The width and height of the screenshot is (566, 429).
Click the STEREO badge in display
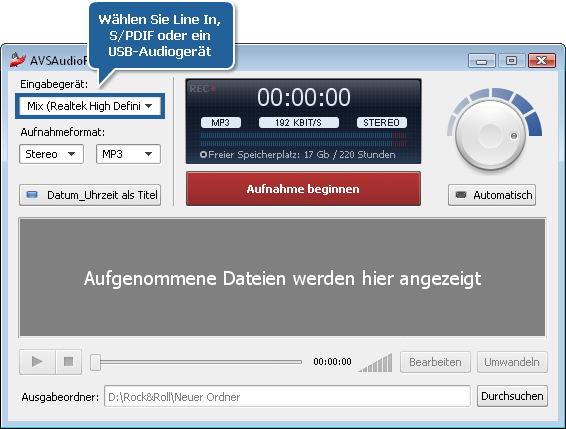tap(382, 123)
